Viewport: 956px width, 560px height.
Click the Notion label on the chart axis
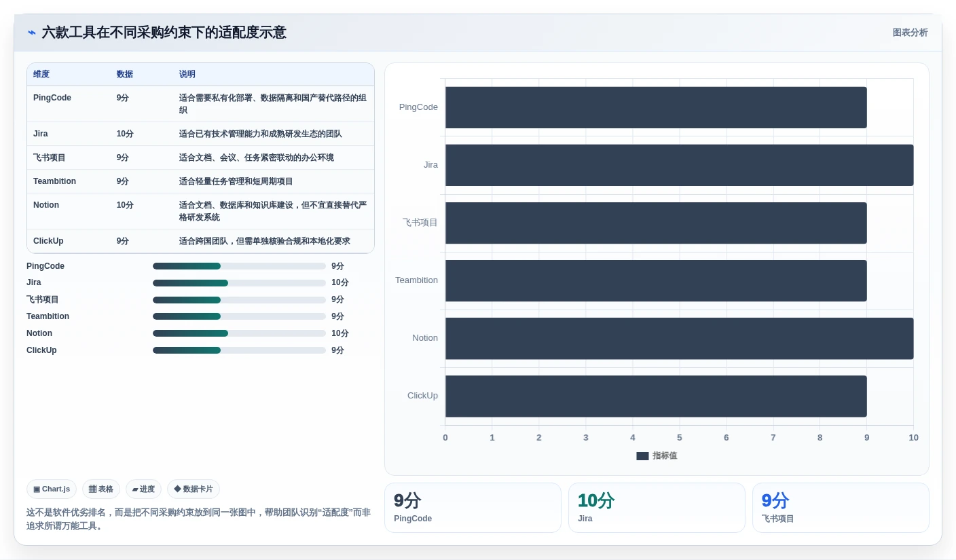pyautogui.click(x=425, y=338)
